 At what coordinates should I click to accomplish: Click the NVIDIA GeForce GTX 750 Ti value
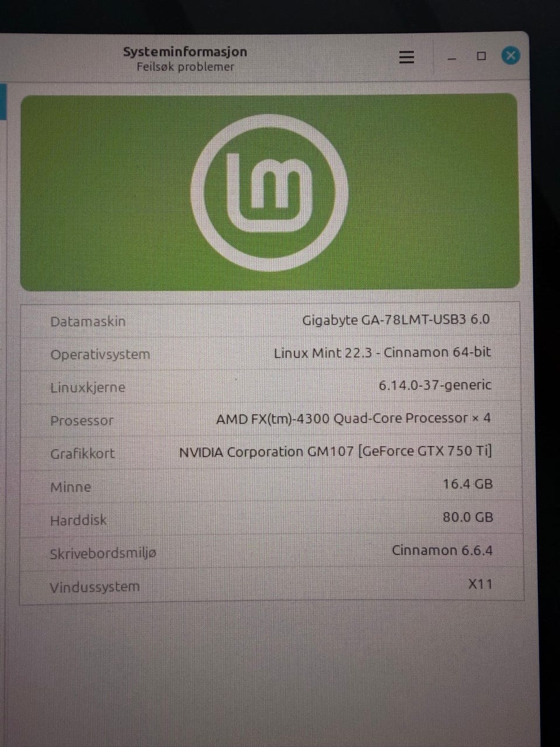point(335,452)
